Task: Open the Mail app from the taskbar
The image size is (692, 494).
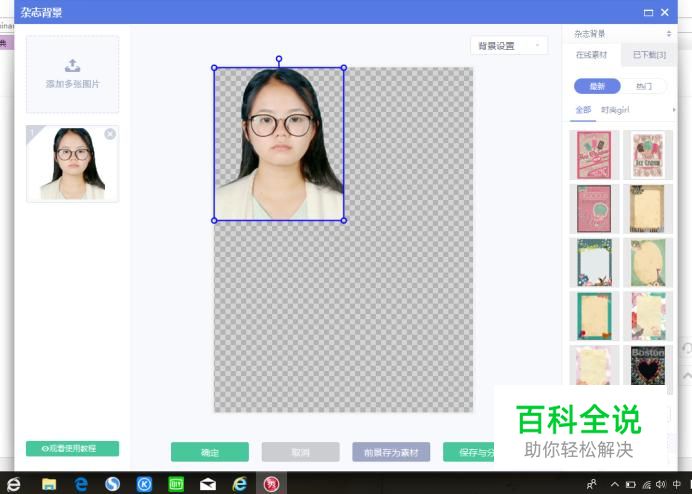Action: [x=208, y=484]
